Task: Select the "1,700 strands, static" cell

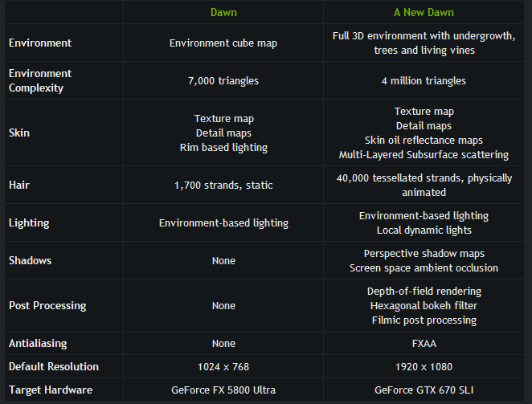Action: coord(223,186)
